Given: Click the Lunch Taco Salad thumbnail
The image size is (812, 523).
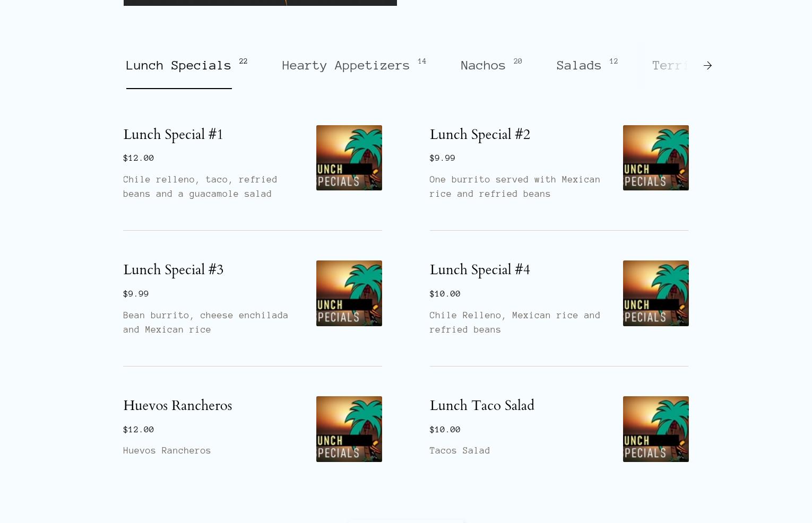Looking at the screenshot, I should [656, 429].
